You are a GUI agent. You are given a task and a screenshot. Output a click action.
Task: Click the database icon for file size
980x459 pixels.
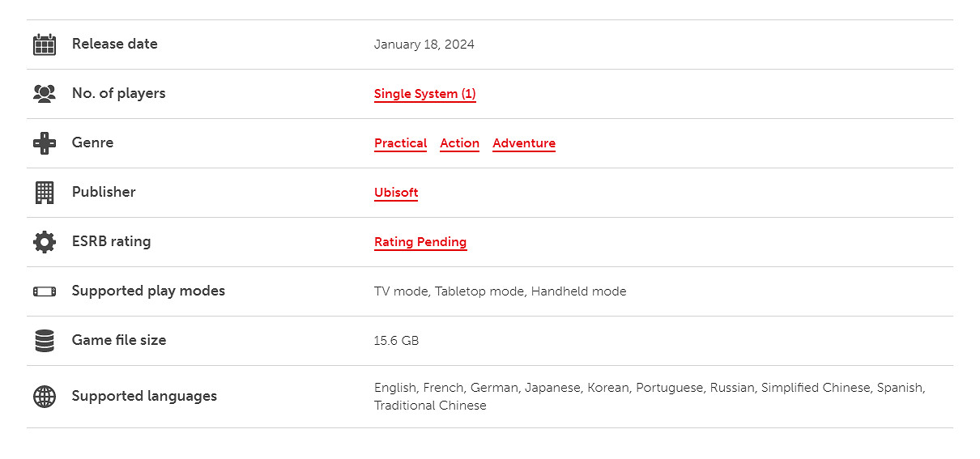[x=45, y=341]
